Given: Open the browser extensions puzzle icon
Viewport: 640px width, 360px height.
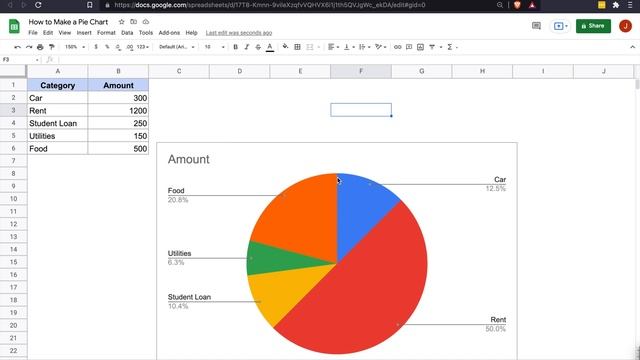Looking at the screenshot, I should (x=616, y=5).
